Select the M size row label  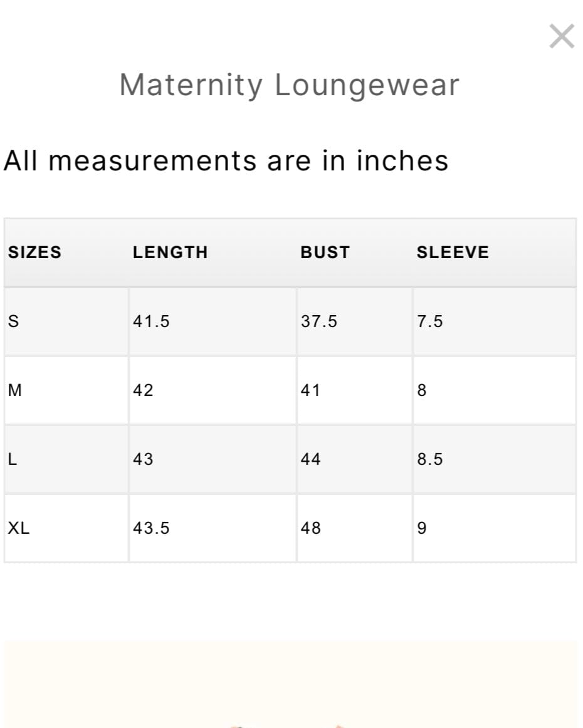coord(14,390)
